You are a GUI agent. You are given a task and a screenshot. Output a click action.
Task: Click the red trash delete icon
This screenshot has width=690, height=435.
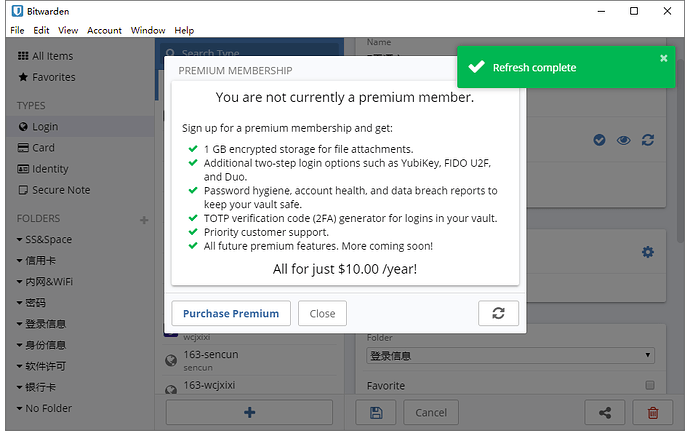(x=653, y=412)
